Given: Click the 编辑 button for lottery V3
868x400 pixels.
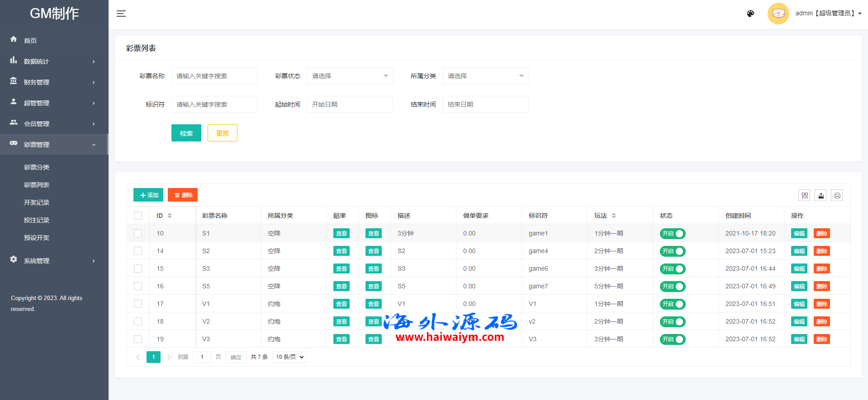Looking at the screenshot, I should click(x=799, y=339).
